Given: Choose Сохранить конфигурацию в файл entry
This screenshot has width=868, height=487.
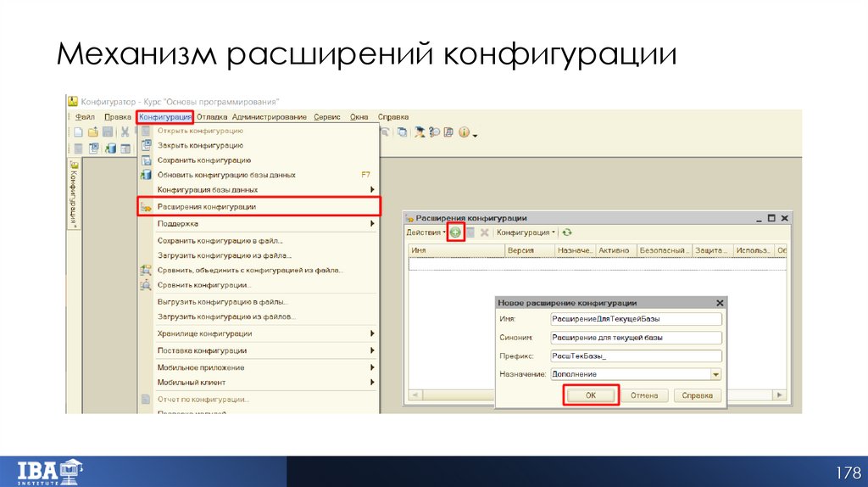Looking at the screenshot, I should pos(258,241).
